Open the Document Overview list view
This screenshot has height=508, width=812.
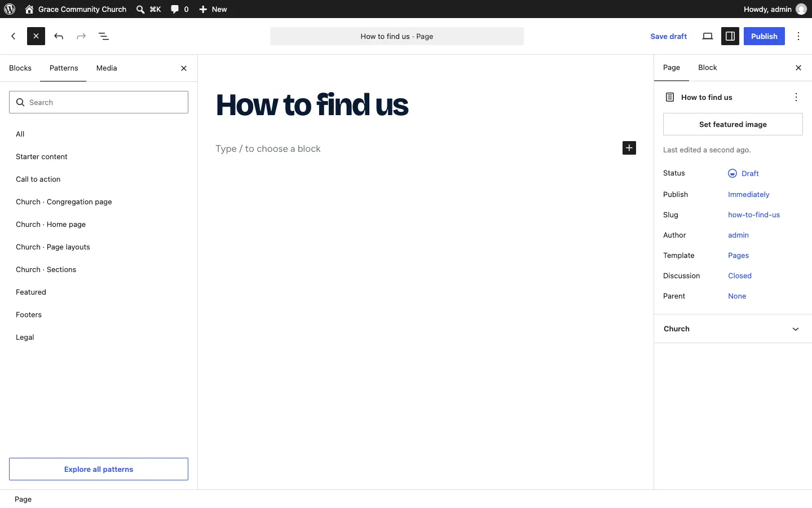coord(104,36)
